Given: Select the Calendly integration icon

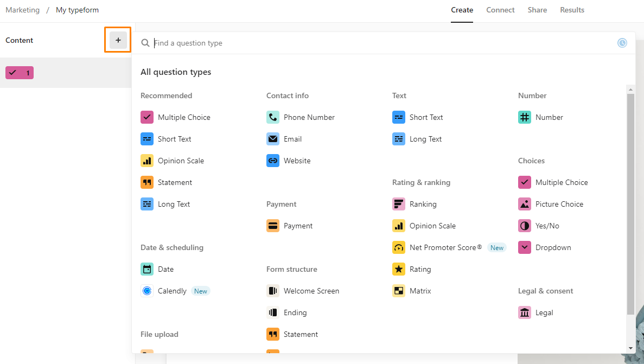Looking at the screenshot, I should (147, 291).
